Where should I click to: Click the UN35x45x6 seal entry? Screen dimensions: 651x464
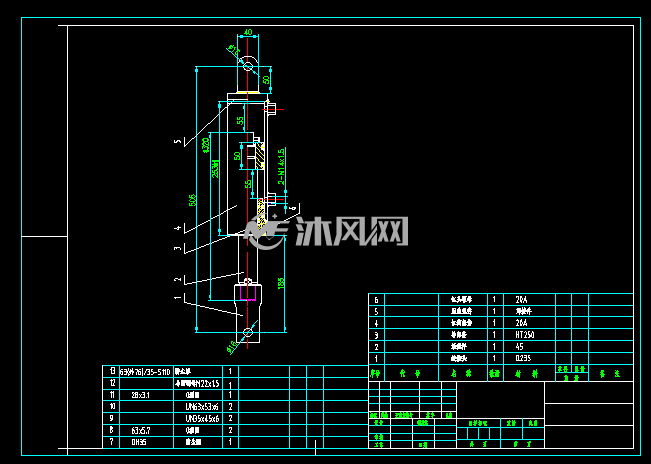(x=202, y=419)
